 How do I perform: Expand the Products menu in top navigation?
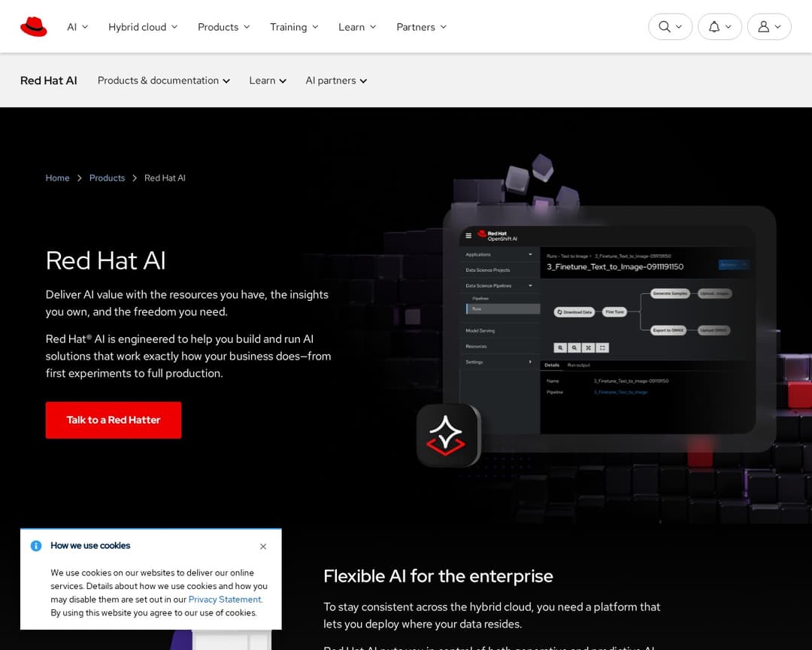224,27
